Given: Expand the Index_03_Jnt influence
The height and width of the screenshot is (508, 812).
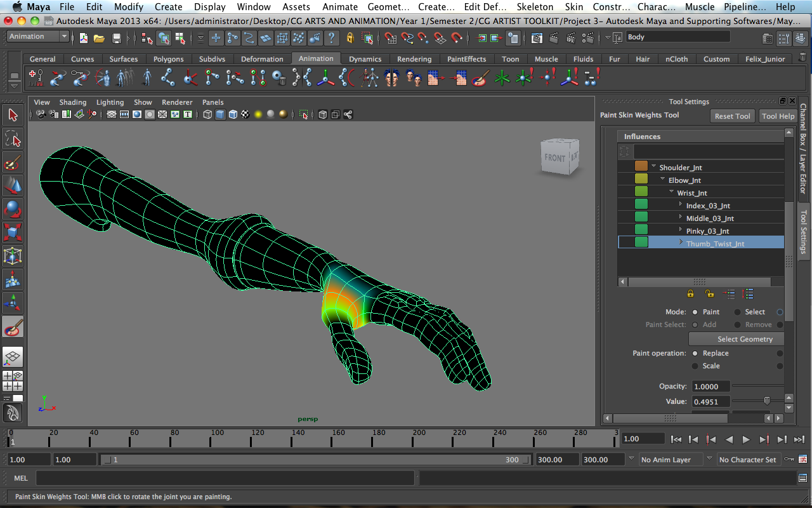Looking at the screenshot, I should coord(681,205).
